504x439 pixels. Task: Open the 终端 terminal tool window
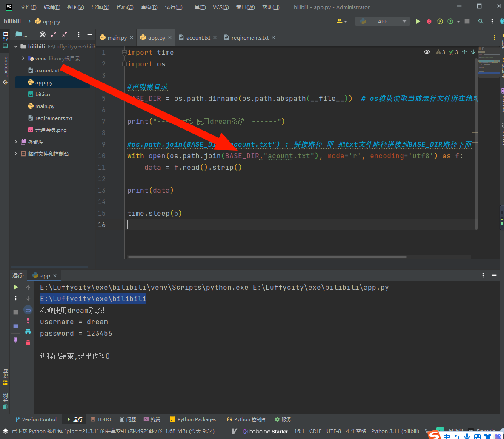click(152, 419)
